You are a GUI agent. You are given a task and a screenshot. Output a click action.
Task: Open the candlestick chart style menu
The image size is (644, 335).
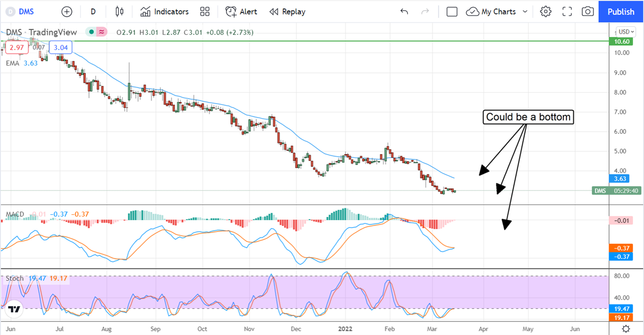pos(120,11)
